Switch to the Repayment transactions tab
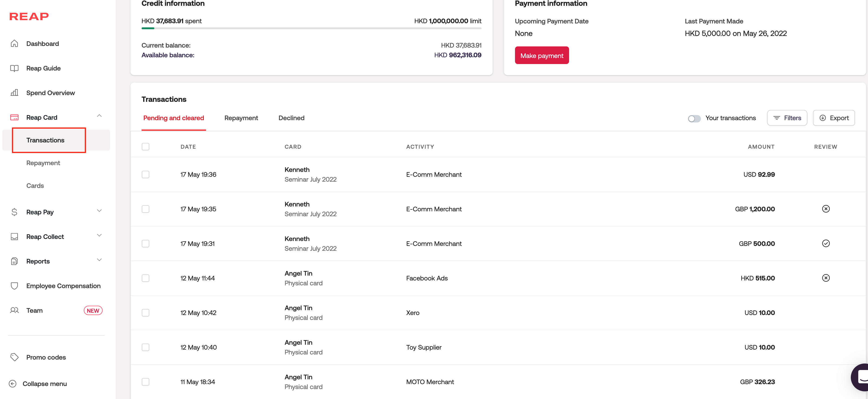This screenshot has width=868, height=399. coord(241,118)
